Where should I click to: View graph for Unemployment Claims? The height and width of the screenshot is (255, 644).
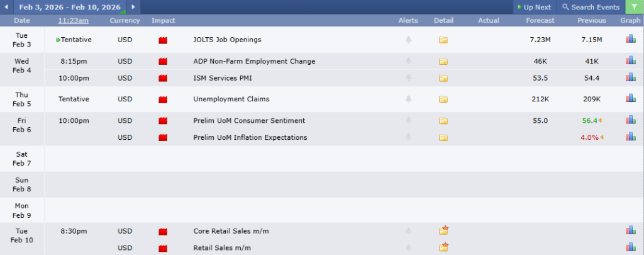630,99
